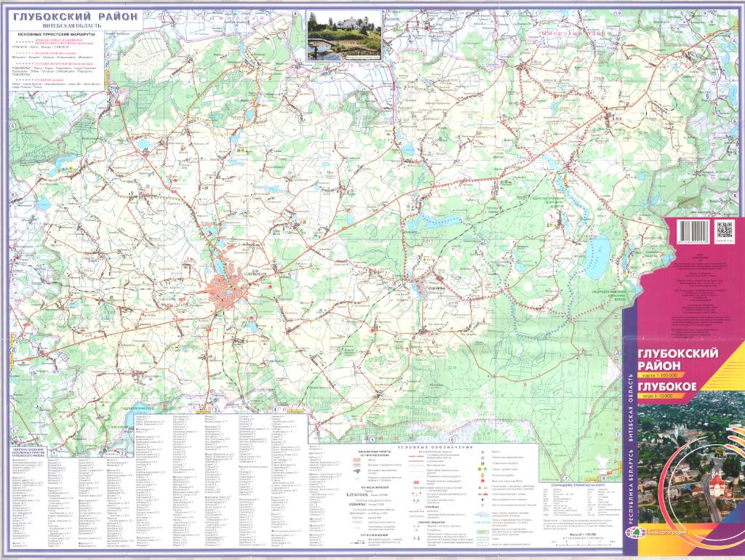
Task: Click the СОКРАЩЕНИЯ, ПРИНЯТЫЕ НА КАРТЕ heading
Action: click(580, 484)
